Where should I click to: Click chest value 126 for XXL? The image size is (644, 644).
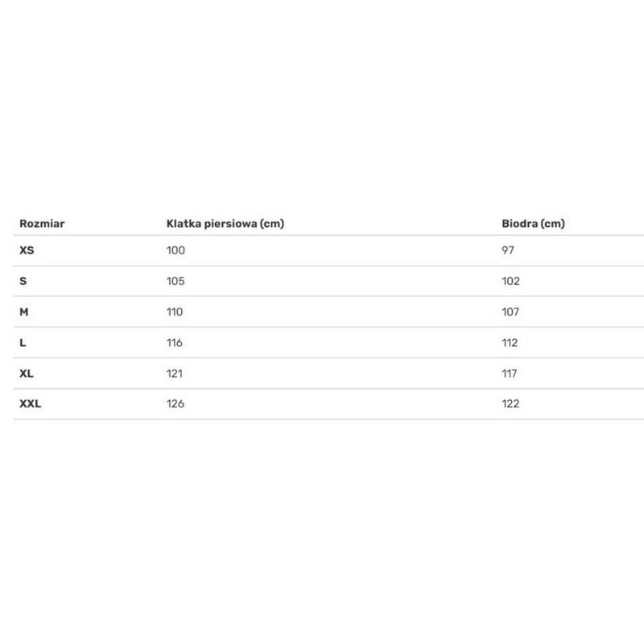(175, 404)
